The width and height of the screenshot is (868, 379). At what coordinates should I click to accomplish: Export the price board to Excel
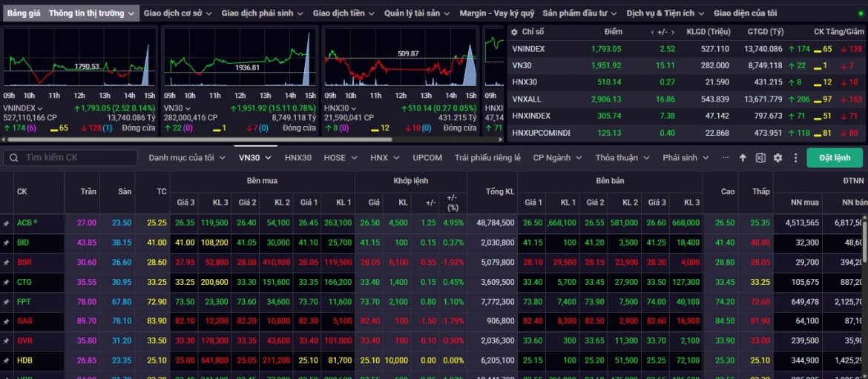click(760, 158)
